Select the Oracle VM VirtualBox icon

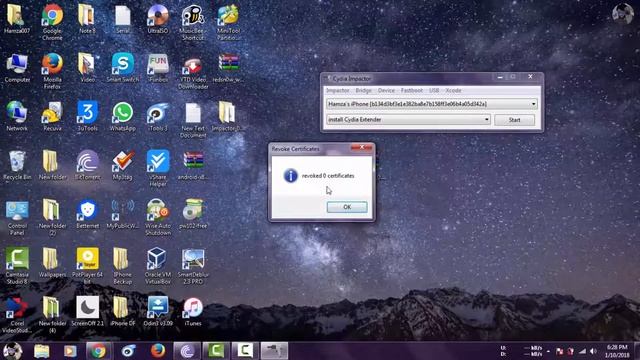tap(158, 266)
